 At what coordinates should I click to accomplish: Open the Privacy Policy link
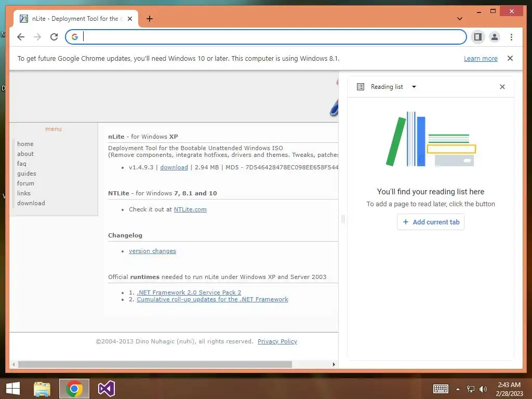pyautogui.click(x=277, y=341)
